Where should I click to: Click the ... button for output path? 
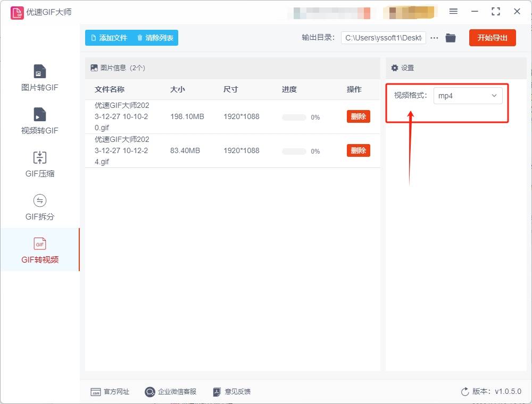pos(435,38)
